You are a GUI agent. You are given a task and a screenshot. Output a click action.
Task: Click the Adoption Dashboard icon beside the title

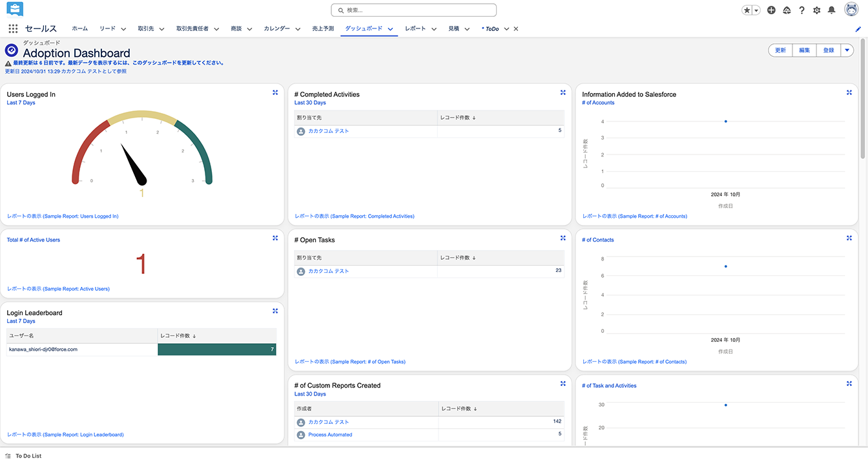[12, 50]
